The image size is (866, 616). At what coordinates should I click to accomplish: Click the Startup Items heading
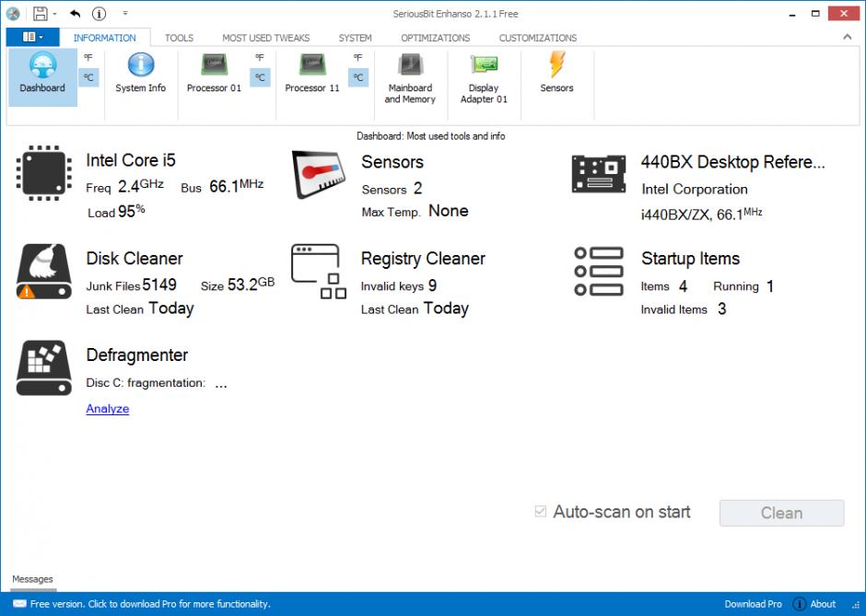(x=690, y=259)
